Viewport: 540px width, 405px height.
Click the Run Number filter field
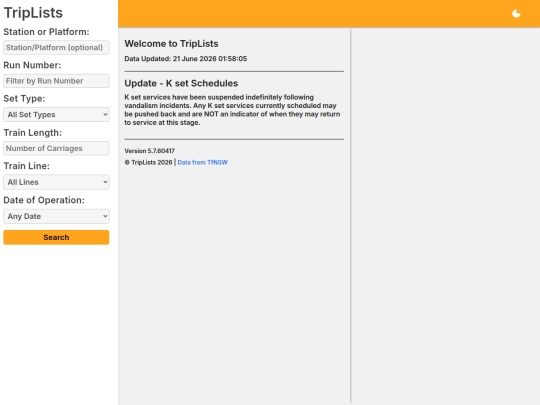pyautogui.click(x=56, y=81)
